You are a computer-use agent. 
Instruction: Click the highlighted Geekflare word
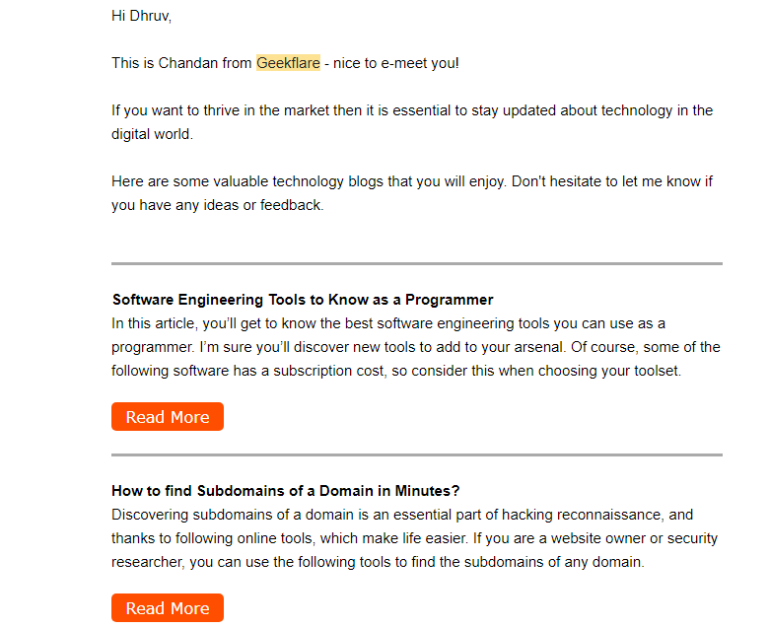coord(288,63)
